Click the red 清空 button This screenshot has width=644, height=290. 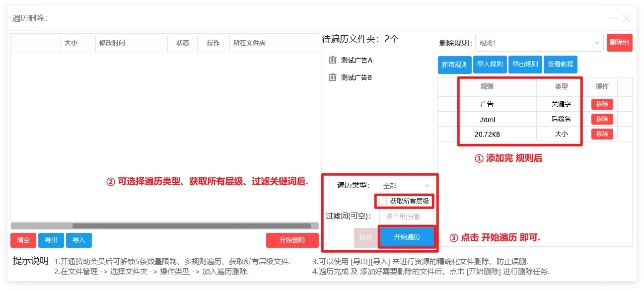click(23, 240)
